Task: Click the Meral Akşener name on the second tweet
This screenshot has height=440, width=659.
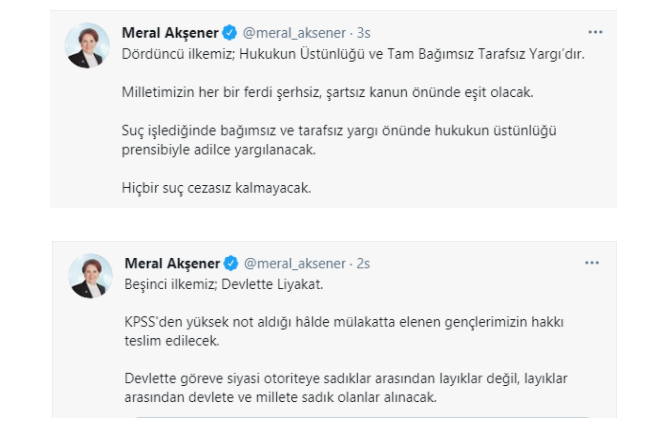Action: coord(171,264)
